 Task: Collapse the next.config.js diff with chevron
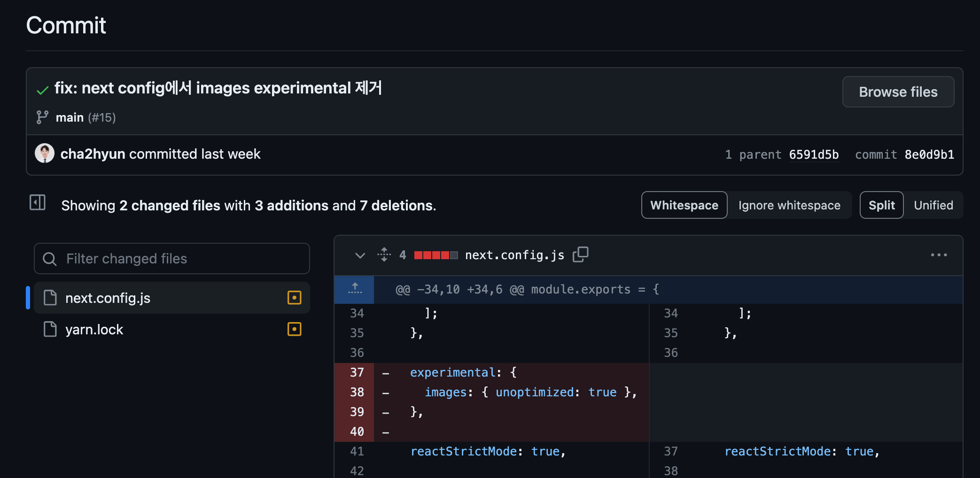(360, 255)
